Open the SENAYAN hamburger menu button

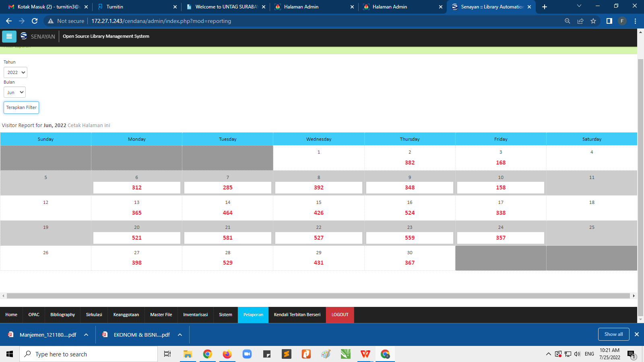click(9, 36)
